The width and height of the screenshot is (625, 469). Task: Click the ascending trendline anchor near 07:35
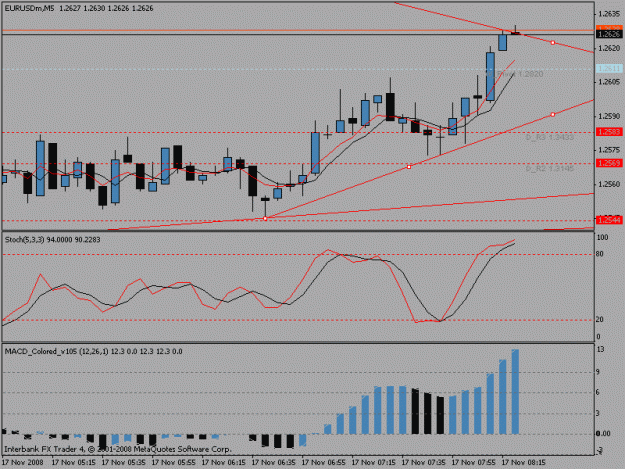click(x=409, y=167)
